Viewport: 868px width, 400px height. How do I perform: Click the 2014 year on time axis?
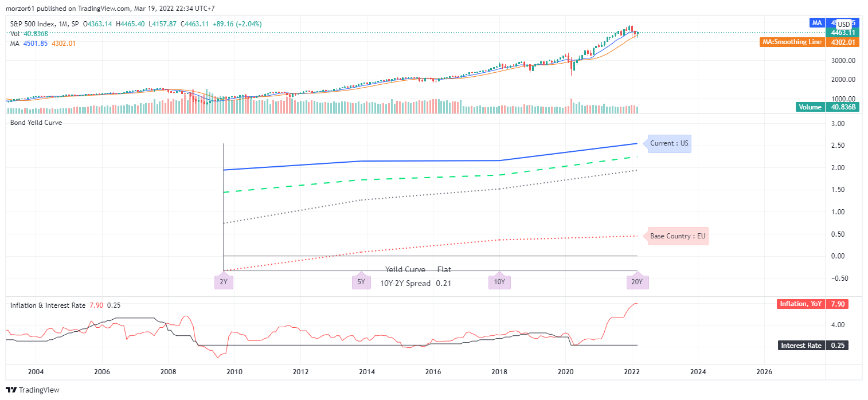[367, 371]
